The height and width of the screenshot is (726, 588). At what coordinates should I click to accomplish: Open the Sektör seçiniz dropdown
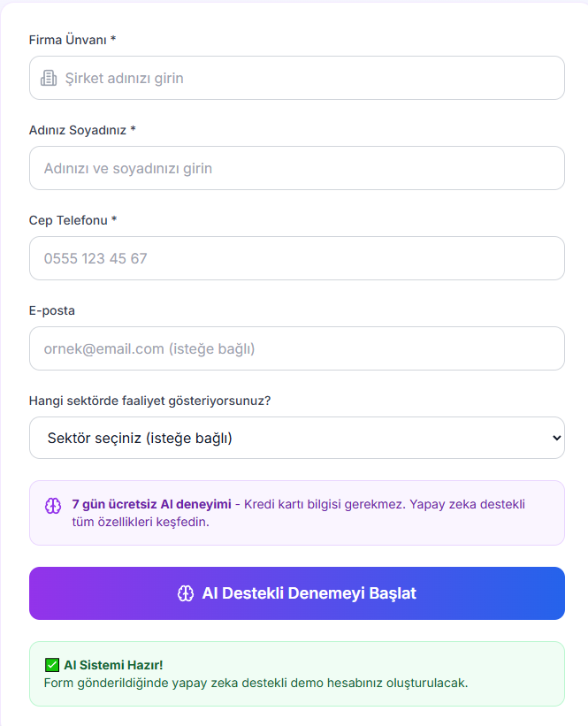click(296, 437)
